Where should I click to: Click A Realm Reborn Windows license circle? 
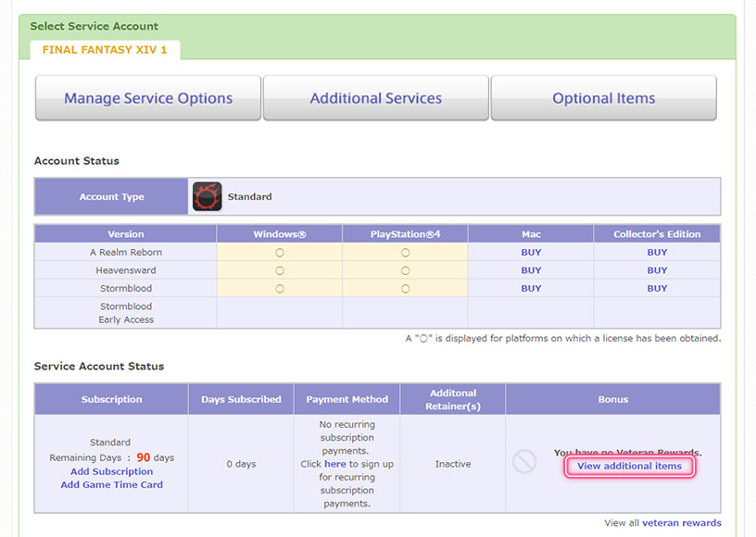pos(280,253)
